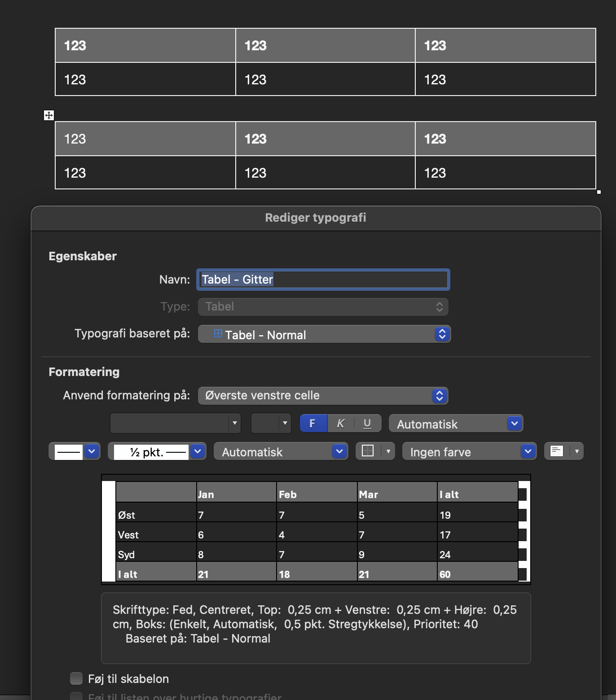Open the border color 'Automatisk' dropdown
Viewport: 616px width, 700px height.
click(x=281, y=451)
